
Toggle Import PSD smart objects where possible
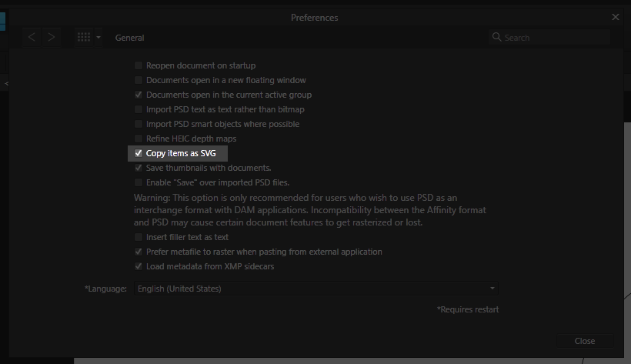coord(139,125)
